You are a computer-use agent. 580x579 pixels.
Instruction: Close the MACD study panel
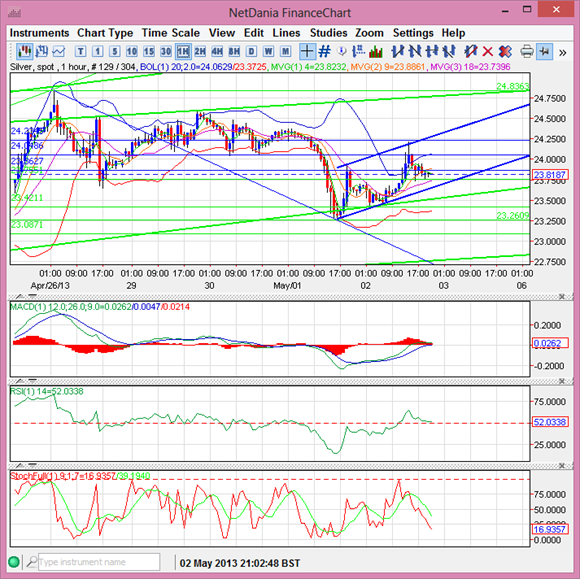[562, 297]
